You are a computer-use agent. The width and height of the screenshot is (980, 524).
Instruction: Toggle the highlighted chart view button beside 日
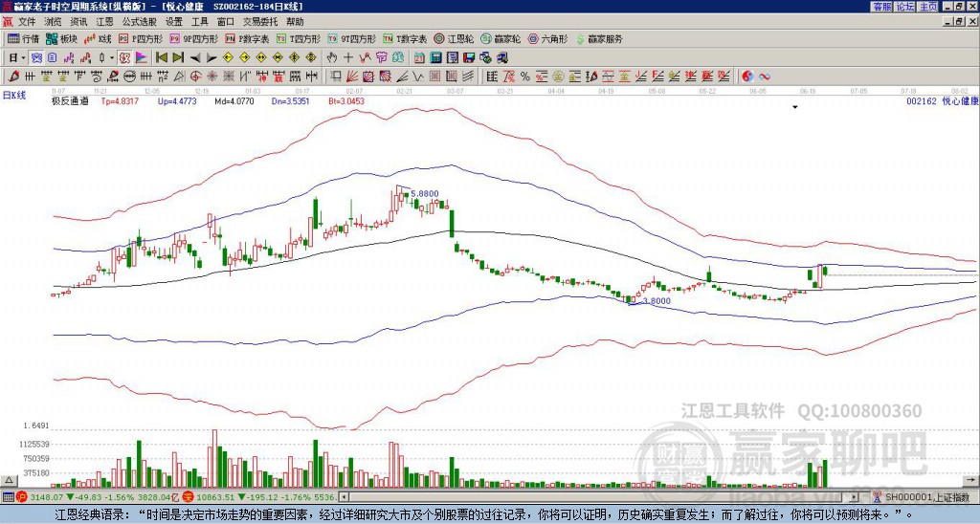click(x=36, y=58)
